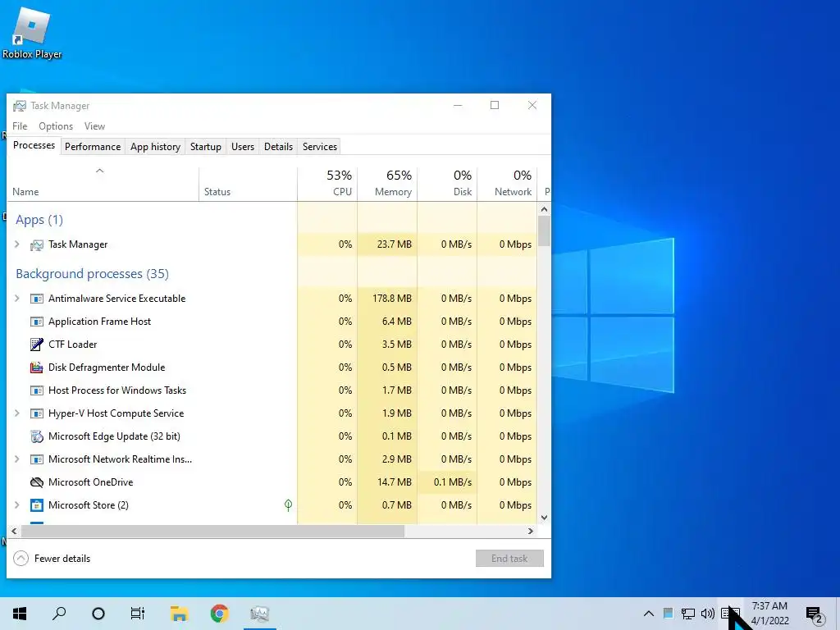Click the vertical scrollbar thumb
This screenshot has width=840, height=630.
pos(545,231)
